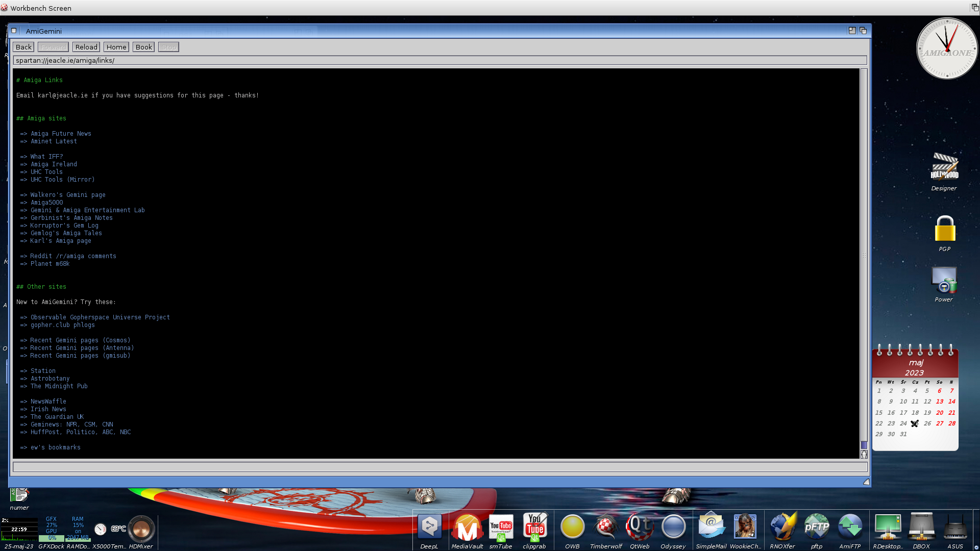
Task: Launch pftp dock icon
Action: coord(817,527)
